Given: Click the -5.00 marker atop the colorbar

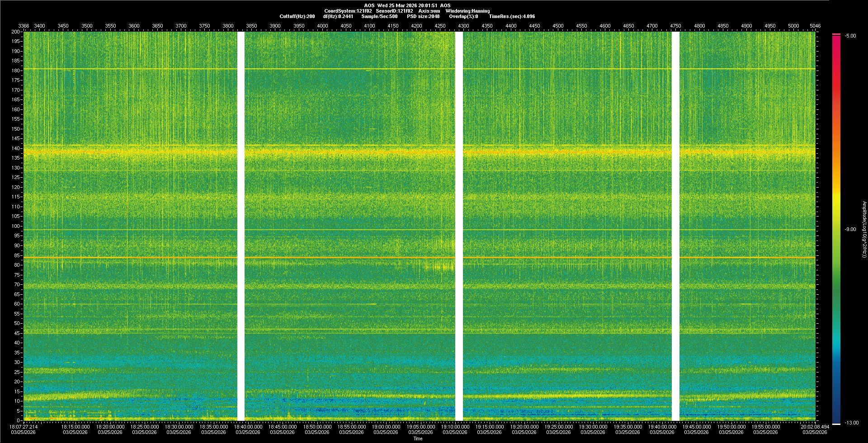Looking at the screenshot, I should click(x=850, y=36).
